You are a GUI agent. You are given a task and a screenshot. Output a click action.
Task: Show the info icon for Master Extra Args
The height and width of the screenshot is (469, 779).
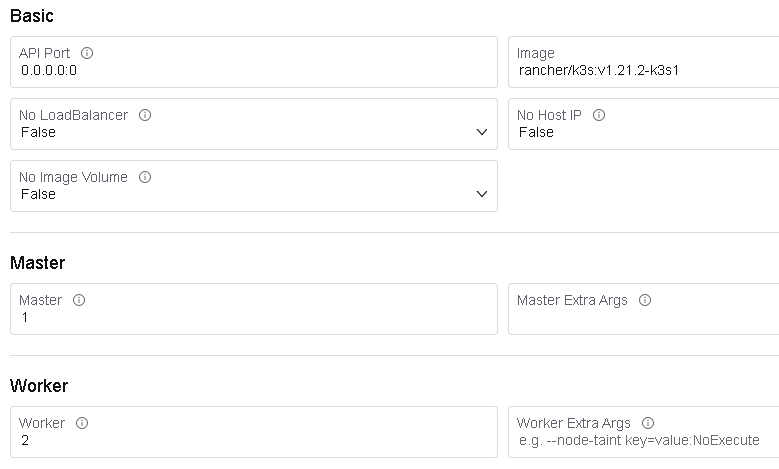point(644,300)
